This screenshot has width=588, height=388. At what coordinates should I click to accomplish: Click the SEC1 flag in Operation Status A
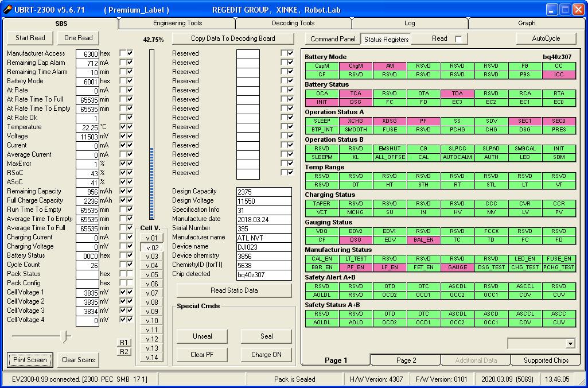tap(525, 121)
